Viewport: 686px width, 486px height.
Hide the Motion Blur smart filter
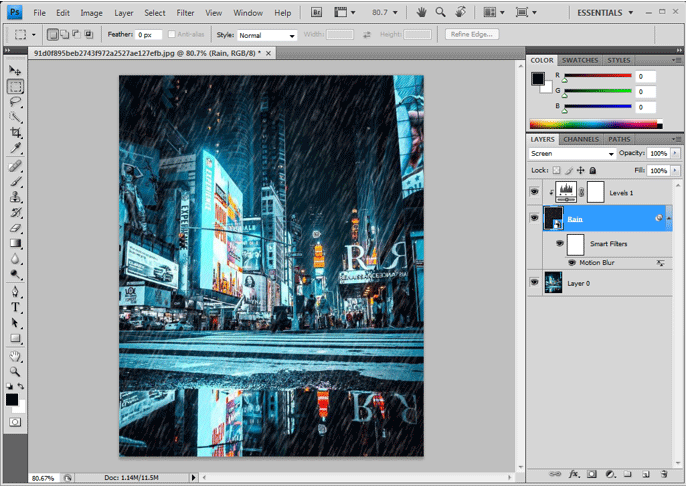572,262
